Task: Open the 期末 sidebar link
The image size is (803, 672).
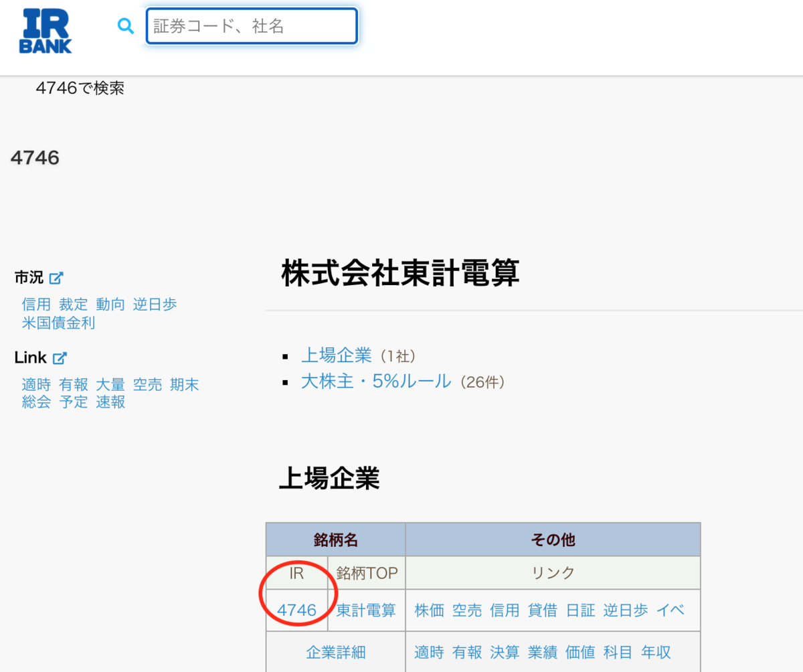Action: 185,385
